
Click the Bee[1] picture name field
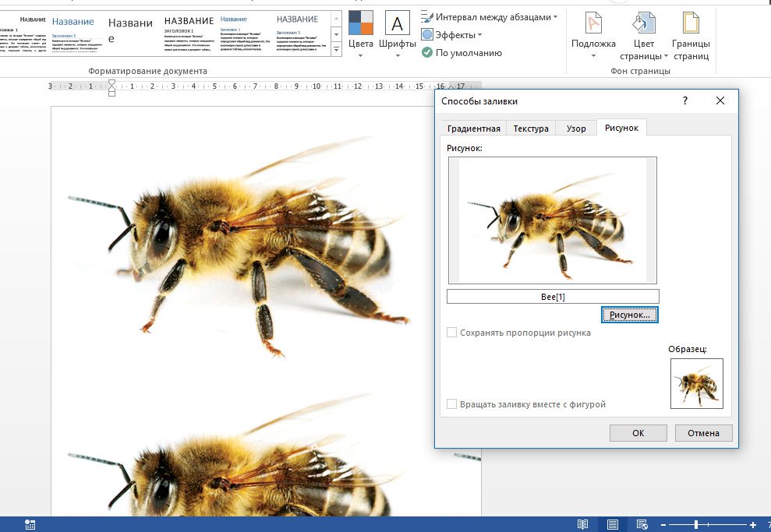(x=553, y=296)
